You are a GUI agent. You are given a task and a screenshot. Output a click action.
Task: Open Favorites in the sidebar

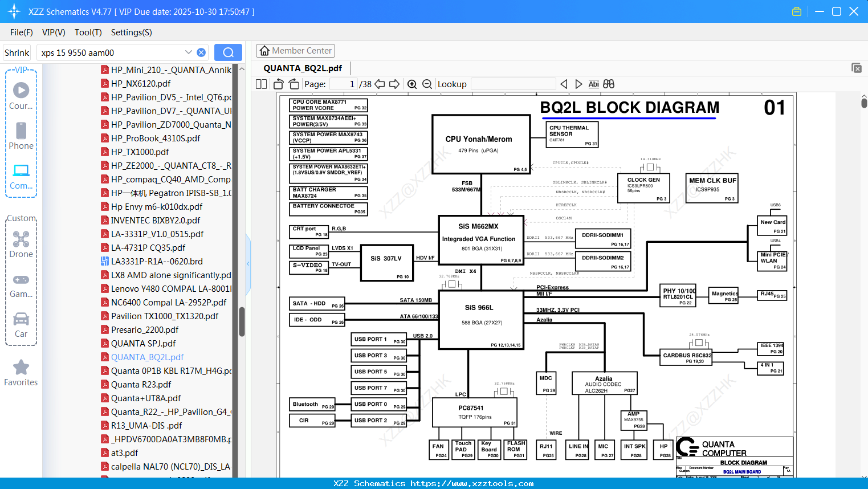pyautogui.click(x=21, y=373)
